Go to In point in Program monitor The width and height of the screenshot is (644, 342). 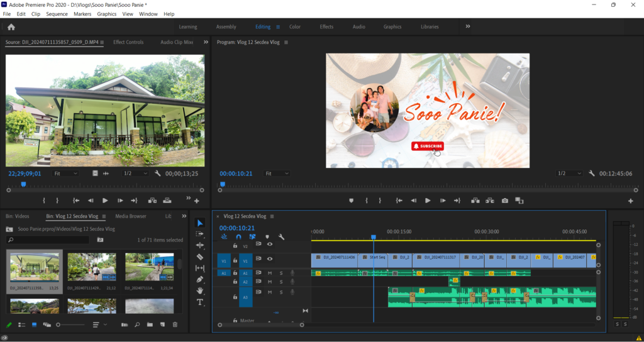pyautogui.click(x=399, y=201)
